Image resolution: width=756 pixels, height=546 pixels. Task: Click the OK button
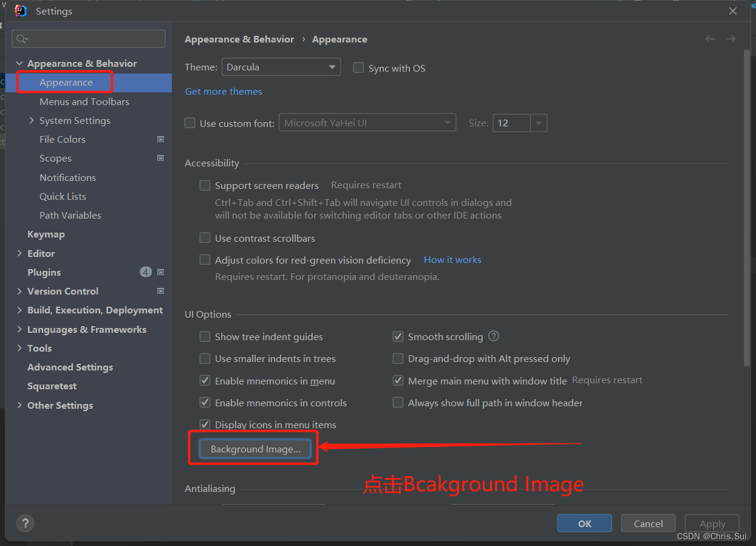585,524
